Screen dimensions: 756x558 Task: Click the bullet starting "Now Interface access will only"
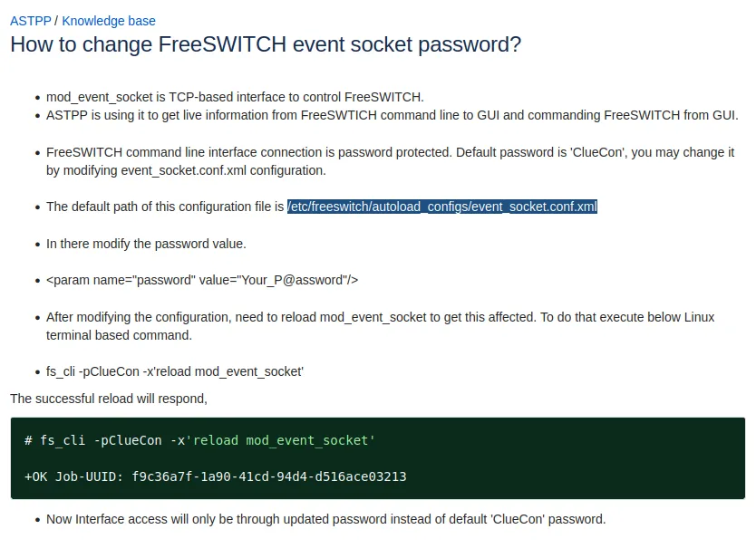325,520
